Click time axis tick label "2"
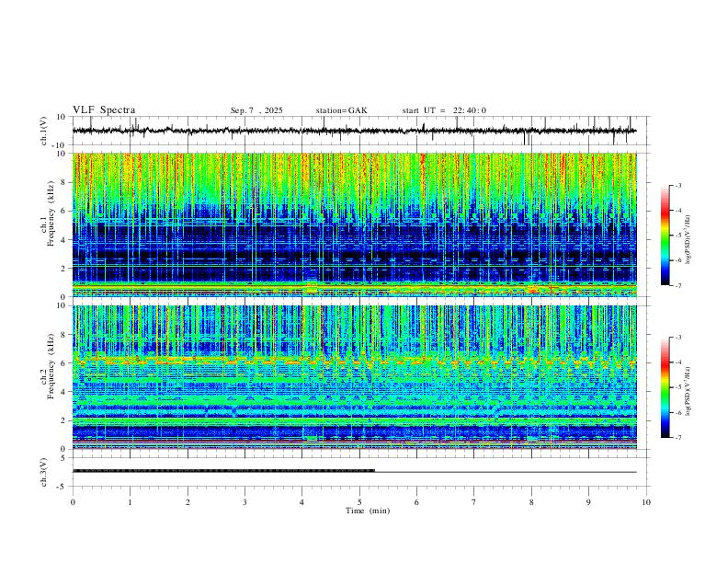728x563 pixels. click(188, 502)
